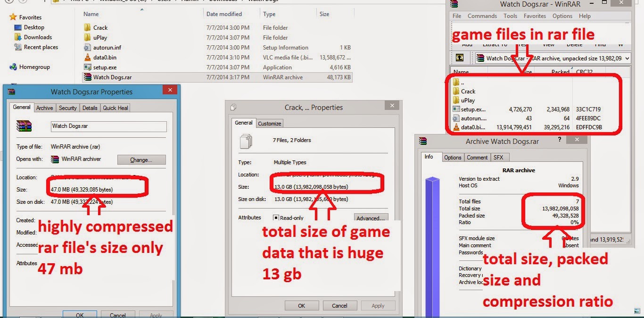Viewport: 644px width, 318px height.
Task: Open Homegroup in Explorer sidebar
Action: (x=34, y=67)
